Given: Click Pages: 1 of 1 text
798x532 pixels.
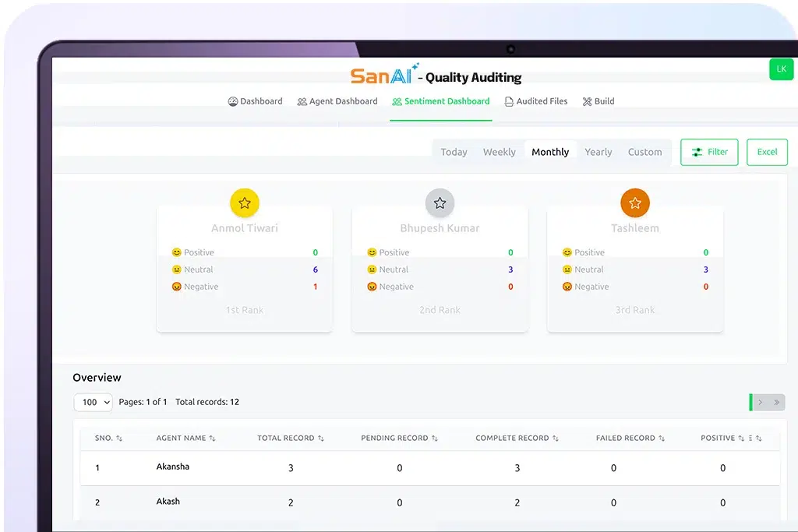Looking at the screenshot, I should pos(143,402).
